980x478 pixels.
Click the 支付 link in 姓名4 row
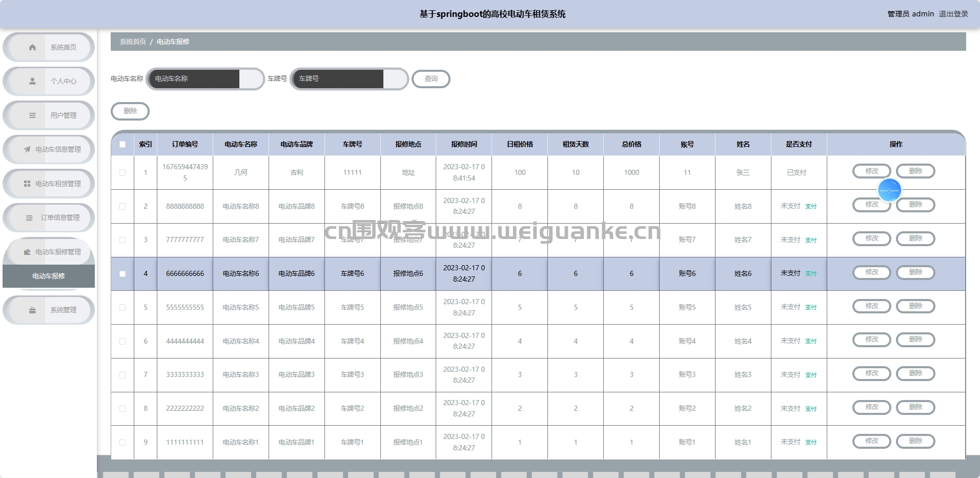(x=811, y=341)
